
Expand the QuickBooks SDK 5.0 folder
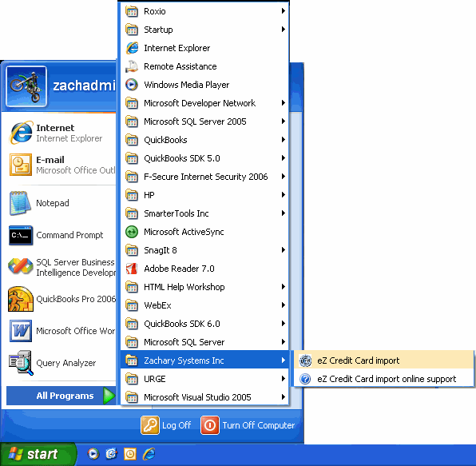(204, 158)
